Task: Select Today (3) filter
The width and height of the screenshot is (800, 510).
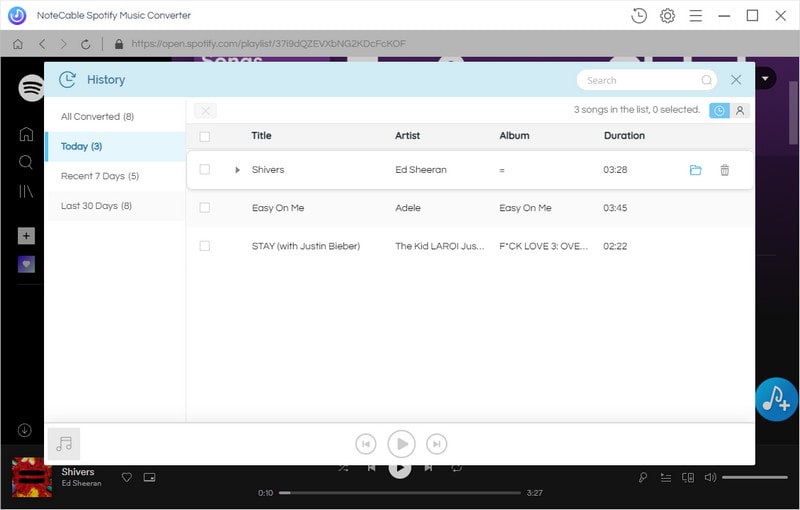Action: tap(115, 147)
